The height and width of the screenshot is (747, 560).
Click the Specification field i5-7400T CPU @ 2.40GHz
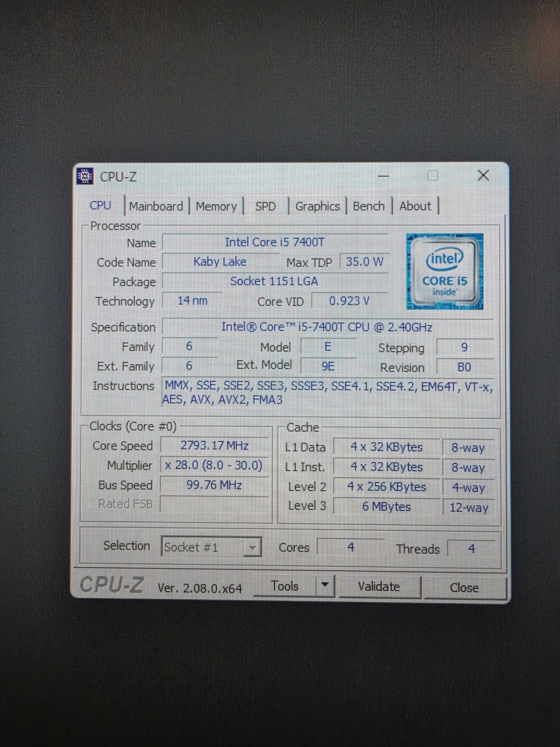tap(327, 327)
